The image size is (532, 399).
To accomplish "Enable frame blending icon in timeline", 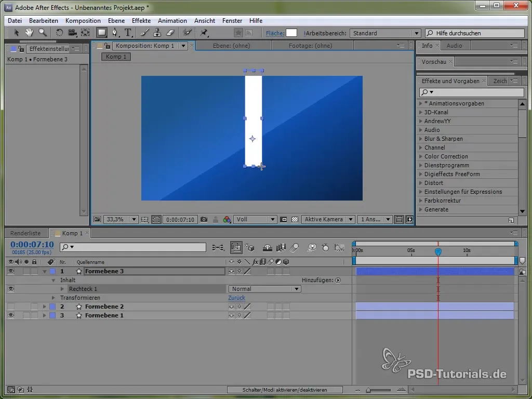I will (x=281, y=248).
